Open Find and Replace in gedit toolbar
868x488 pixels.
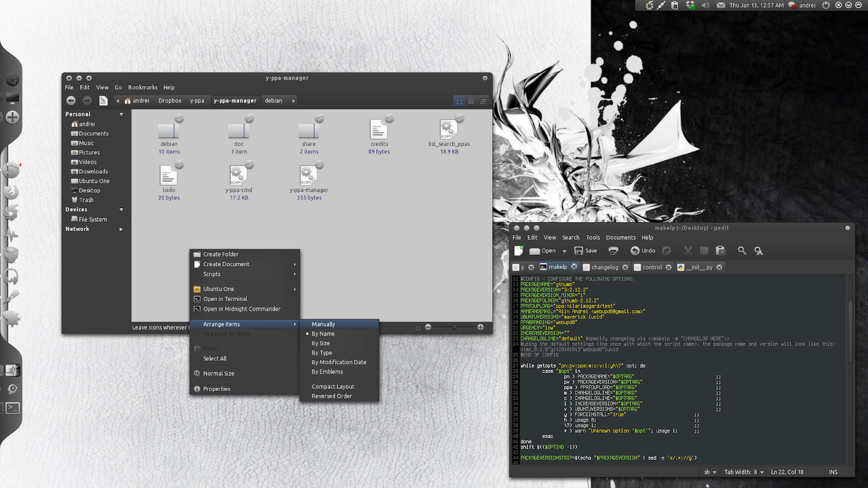[x=758, y=251]
